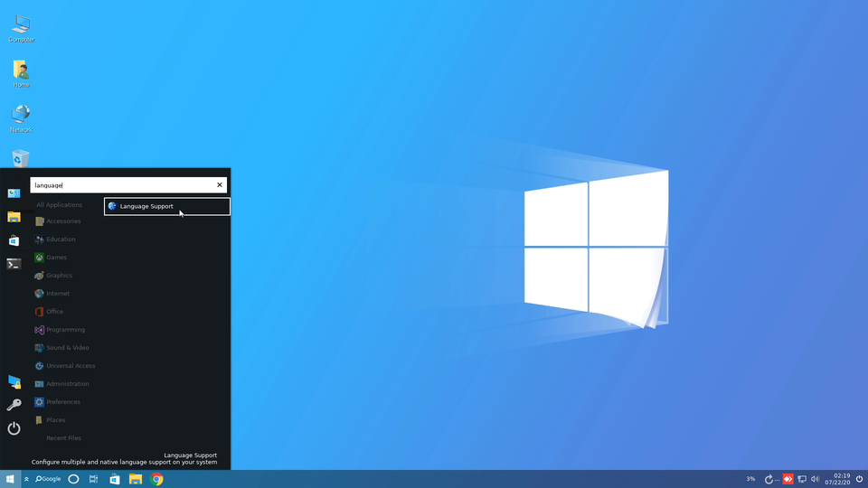Launch Google Chrome from taskbar
The image size is (868, 488).
156,479
